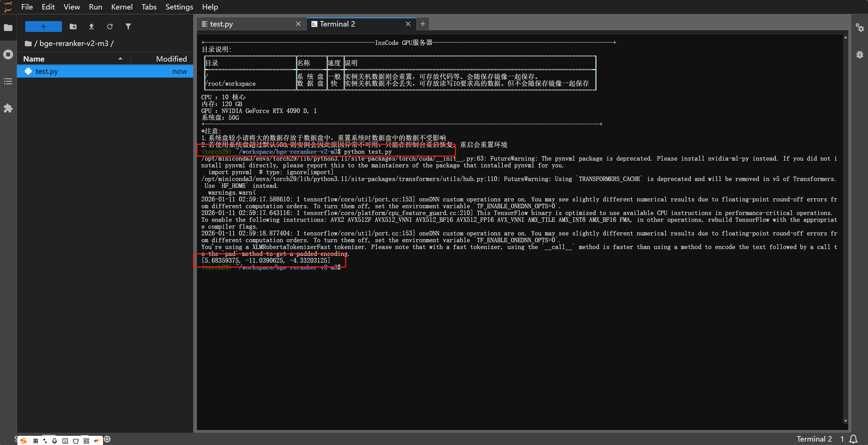The height and width of the screenshot is (445, 868).
Task: Click the upload files icon
Action: click(91, 27)
